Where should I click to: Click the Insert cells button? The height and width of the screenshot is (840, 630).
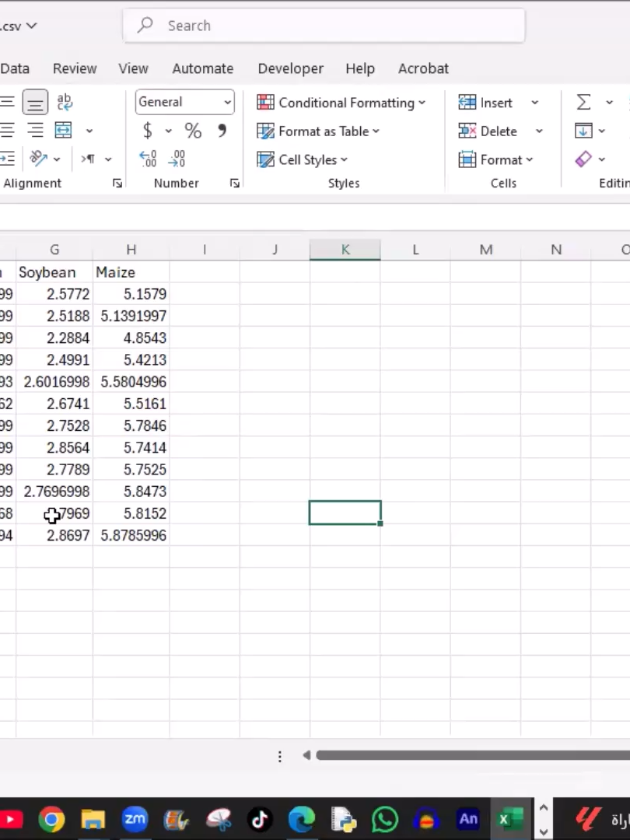click(485, 103)
